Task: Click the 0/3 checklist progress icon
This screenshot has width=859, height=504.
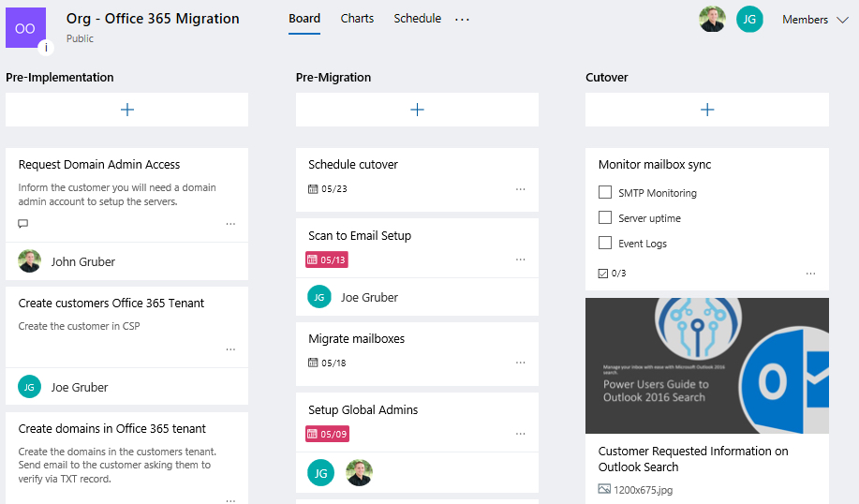Action: 603,274
